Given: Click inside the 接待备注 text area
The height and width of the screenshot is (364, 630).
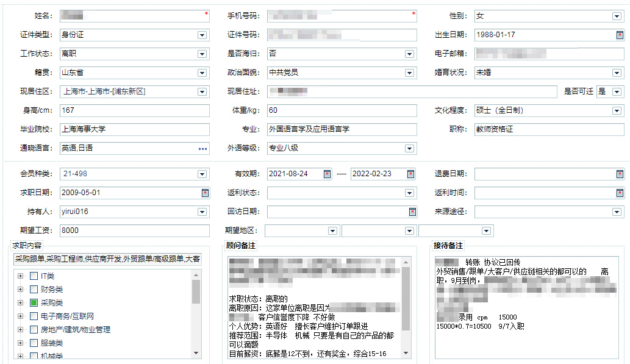Looking at the screenshot, I should coord(527,307).
